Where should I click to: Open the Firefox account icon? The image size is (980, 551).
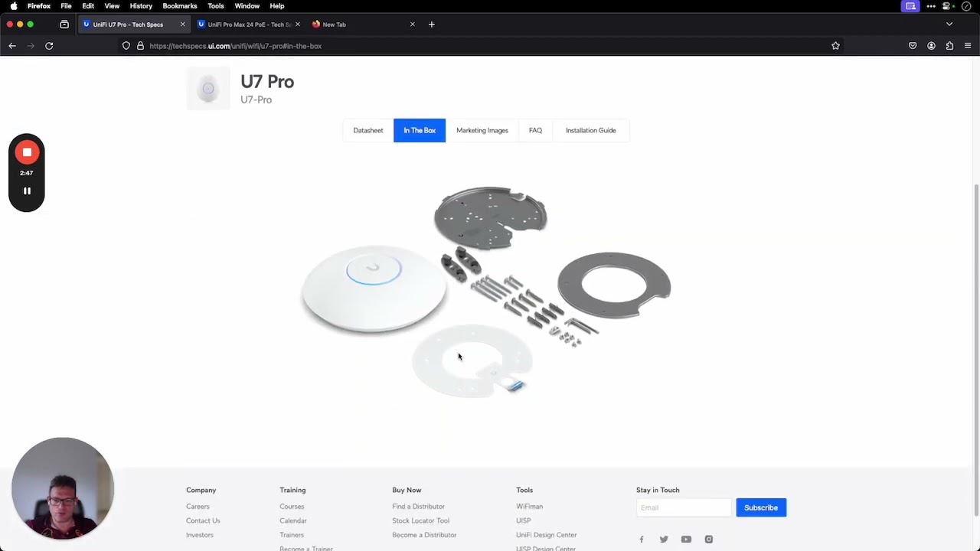click(931, 46)
